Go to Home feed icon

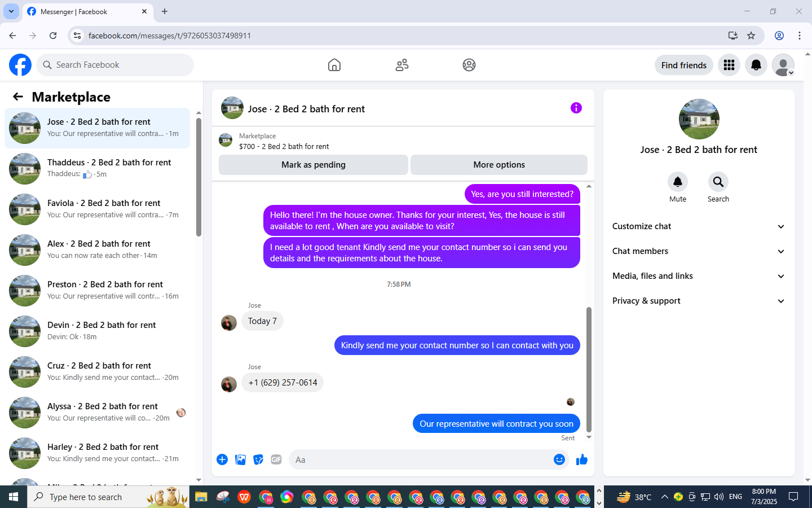point(334,65)
